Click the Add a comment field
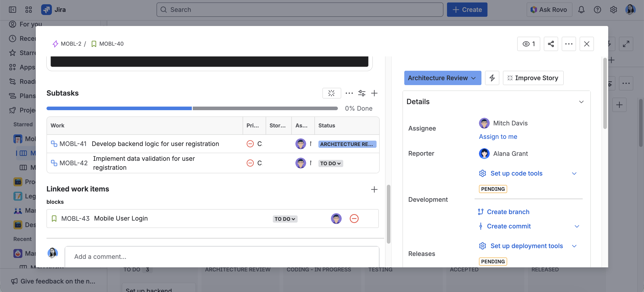The image size is (644, 292). point(222,256)
